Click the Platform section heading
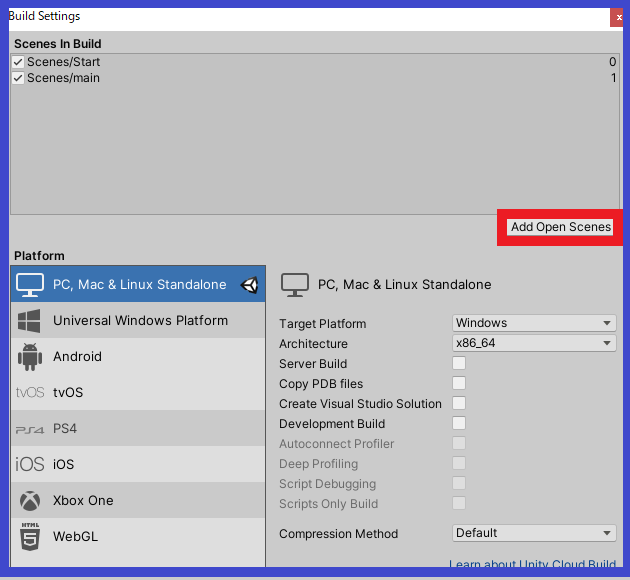630x580 pixels. [x=39, y=256]
